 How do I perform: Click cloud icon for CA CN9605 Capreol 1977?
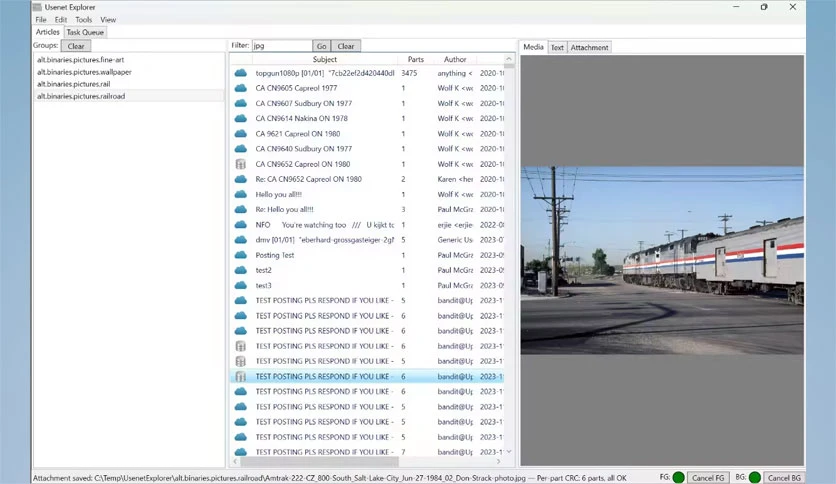click(241, 88)
